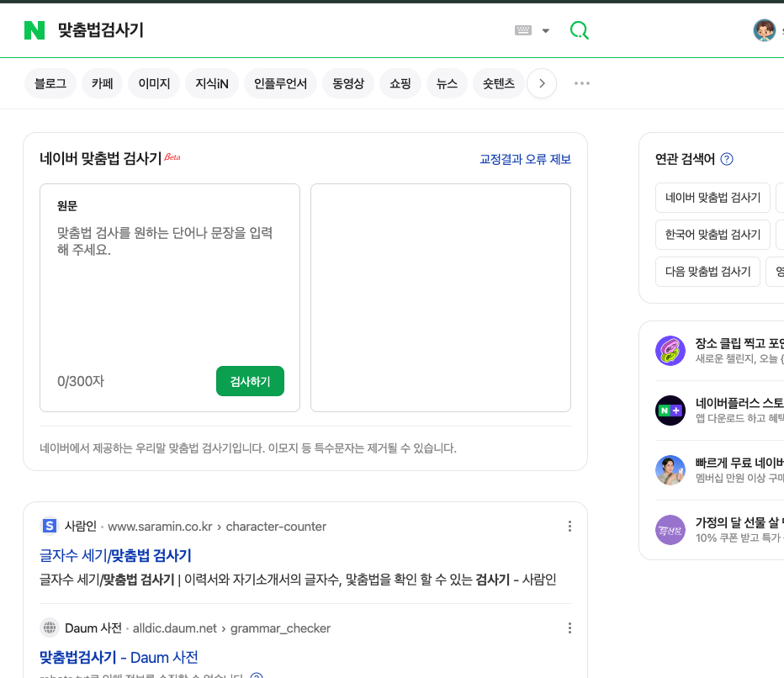
Task: Open alldic.daum.net grammar_checker URL
Action: (231, 628)
